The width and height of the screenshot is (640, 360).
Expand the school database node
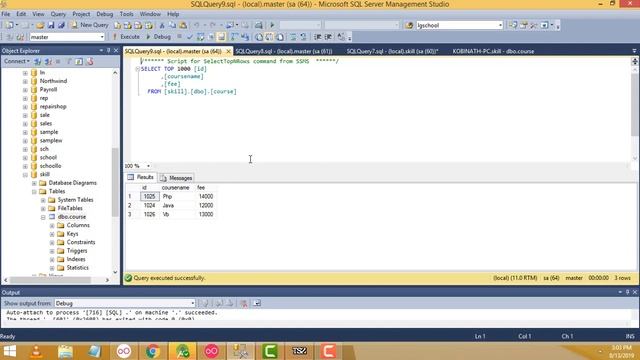tap(25, 158)
